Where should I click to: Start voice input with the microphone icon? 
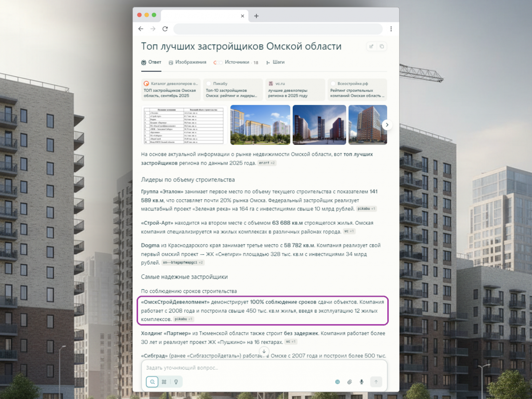pyautogui.click(x=361, y=382)
